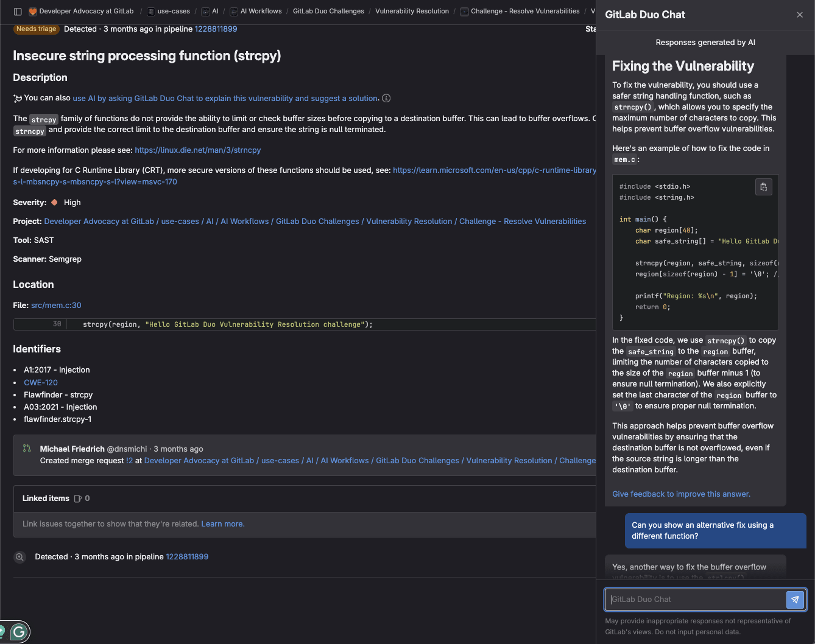The image size is (815, 644).
Task: Click the 'Can you show an alternative fix' message
Action: coord(715,530)
